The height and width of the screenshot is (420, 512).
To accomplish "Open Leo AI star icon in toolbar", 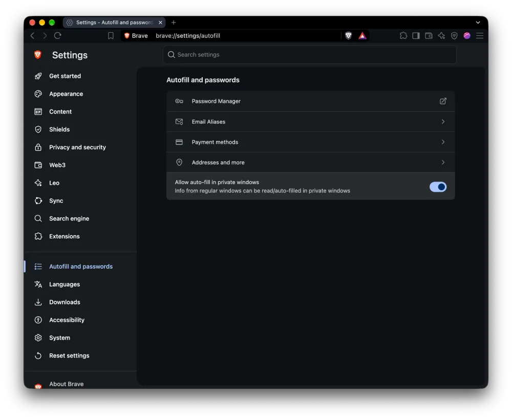I will 441,36.
